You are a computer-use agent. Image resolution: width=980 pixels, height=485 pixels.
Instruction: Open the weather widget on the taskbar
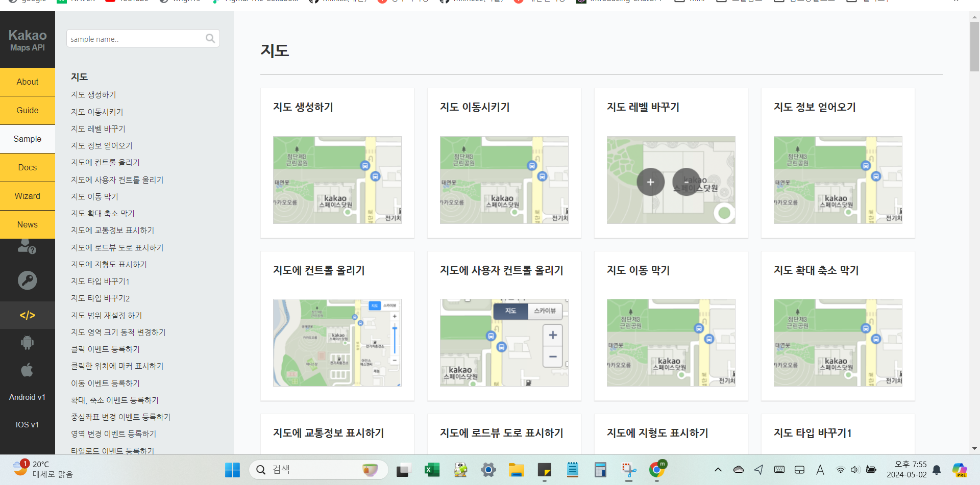point(43,469)
